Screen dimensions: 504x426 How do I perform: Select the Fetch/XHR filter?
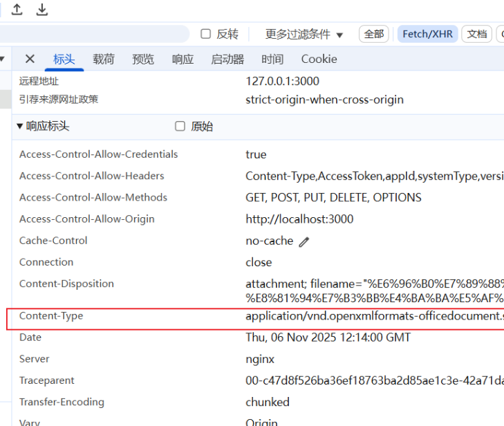[x=427, y=34]
